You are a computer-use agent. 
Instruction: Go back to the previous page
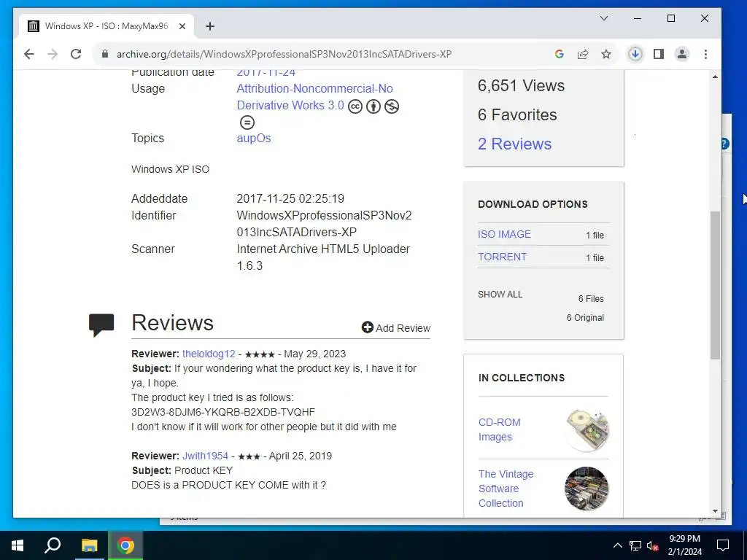point(29,54)
